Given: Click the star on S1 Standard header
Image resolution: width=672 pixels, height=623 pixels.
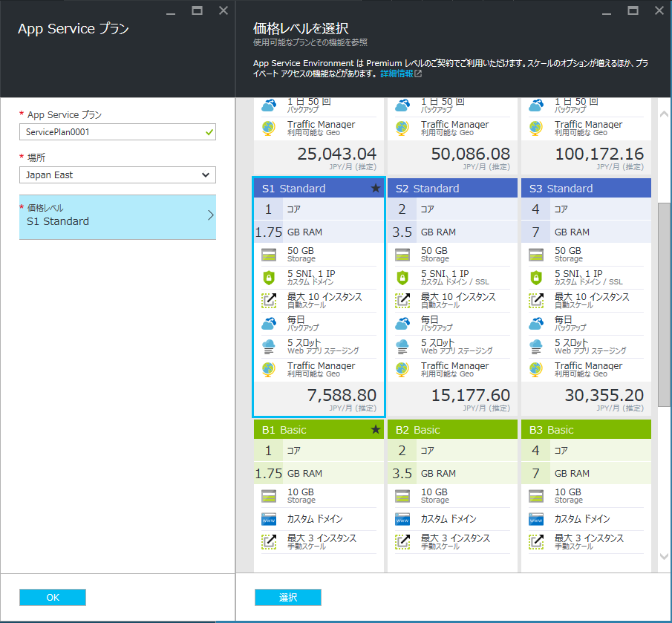Looking at the screenshot, I should [376, 188].
